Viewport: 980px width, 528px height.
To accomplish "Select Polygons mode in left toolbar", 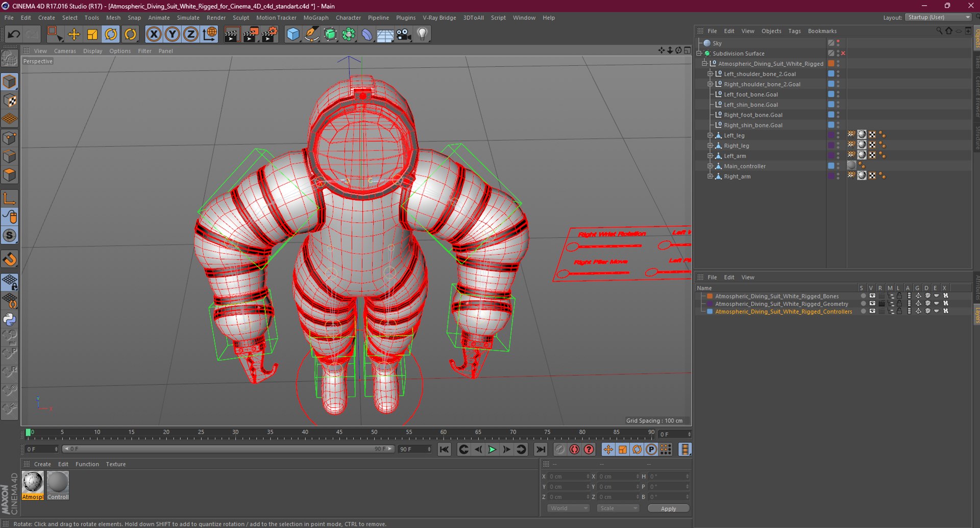I will pyautogui.click(x=10, y=175).
